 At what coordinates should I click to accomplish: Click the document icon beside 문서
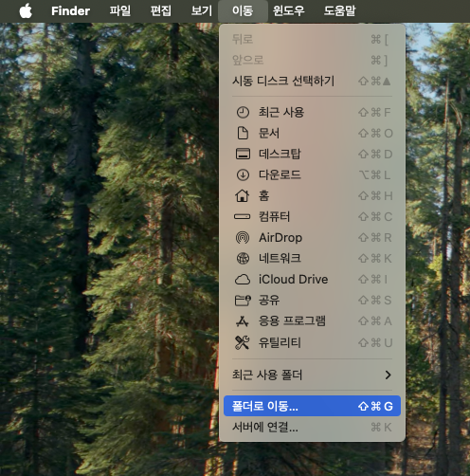(x=243, y=133)
